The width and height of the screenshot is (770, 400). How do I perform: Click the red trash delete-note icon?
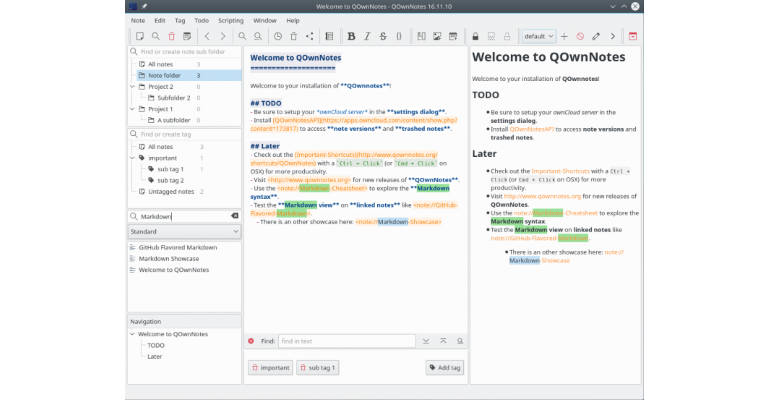pos(171,36)
